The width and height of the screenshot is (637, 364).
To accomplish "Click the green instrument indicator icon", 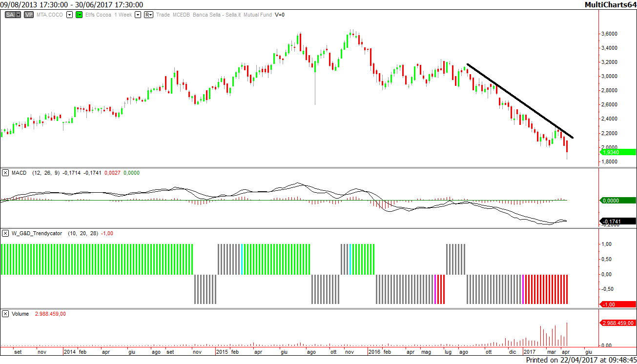I will pyautogui.click(x=78, y=15).
